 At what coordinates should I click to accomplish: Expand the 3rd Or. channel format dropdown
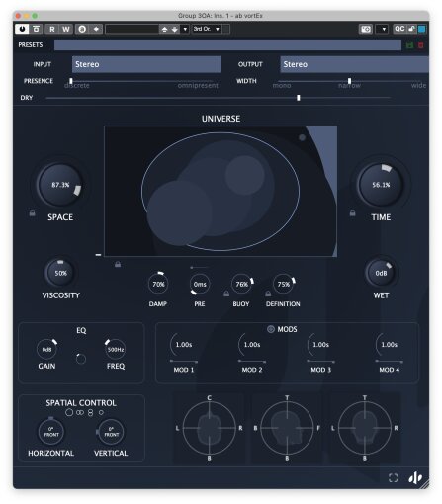[207, 29]
